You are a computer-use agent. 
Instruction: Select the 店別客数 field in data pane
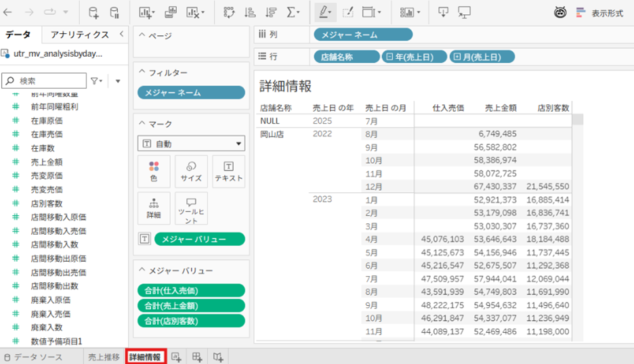[x=47, y=204]
